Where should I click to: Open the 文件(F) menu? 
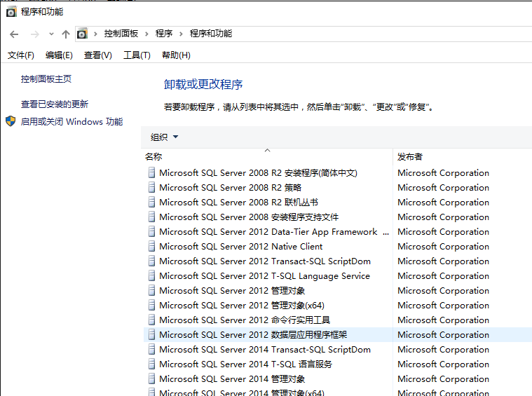point(21,55)
